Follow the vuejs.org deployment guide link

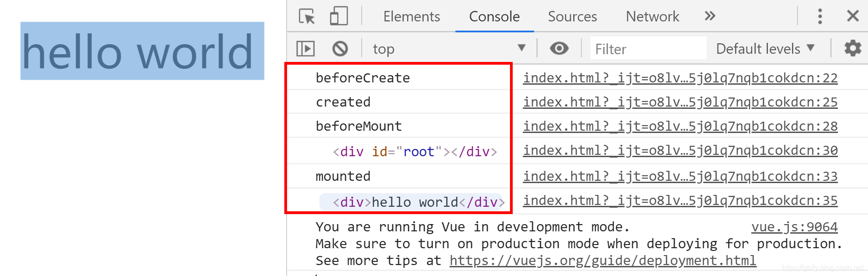[x=603, y=261]
